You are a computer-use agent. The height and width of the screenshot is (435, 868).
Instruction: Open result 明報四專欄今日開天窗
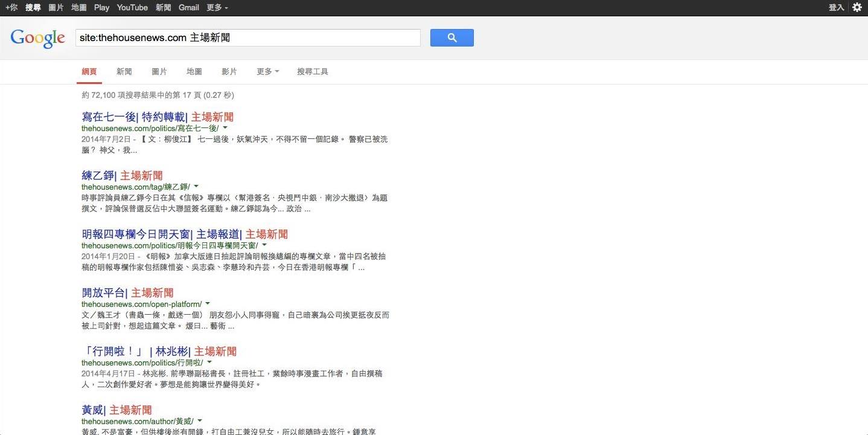(x=185, y=234)
